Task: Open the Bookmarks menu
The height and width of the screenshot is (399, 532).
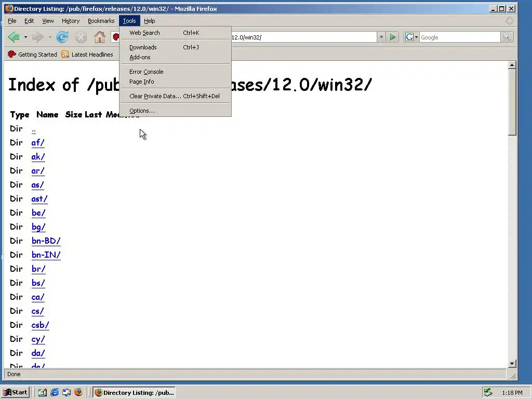Action: pos(101,21)
